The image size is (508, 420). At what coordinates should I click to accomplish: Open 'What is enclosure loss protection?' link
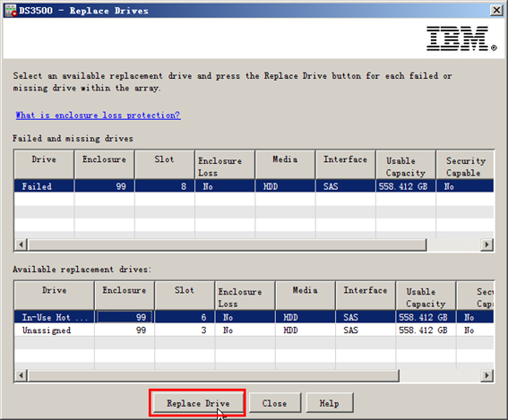point(98,115)
